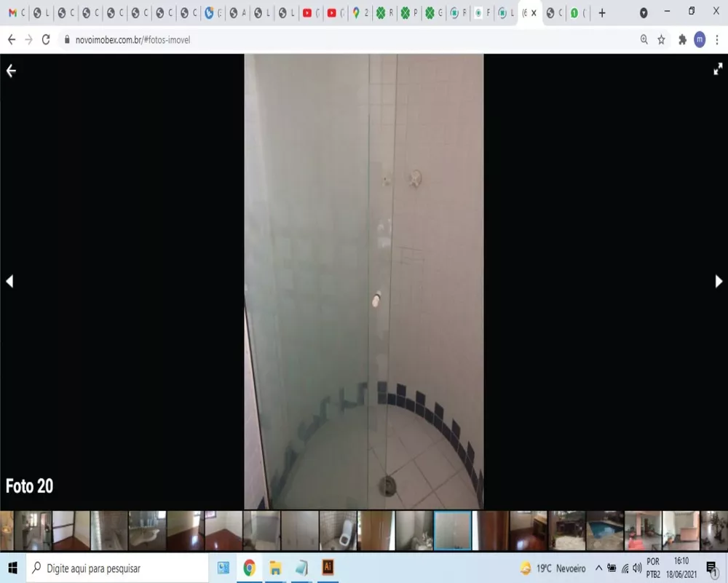Bookmark this page with the star icon
Screen dimensions: 728x583
[661, 40]
